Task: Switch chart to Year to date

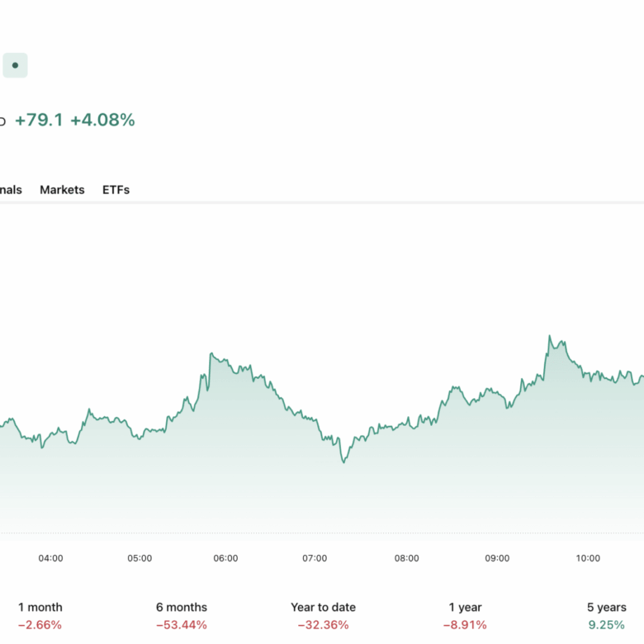Action: click(323, 607)
